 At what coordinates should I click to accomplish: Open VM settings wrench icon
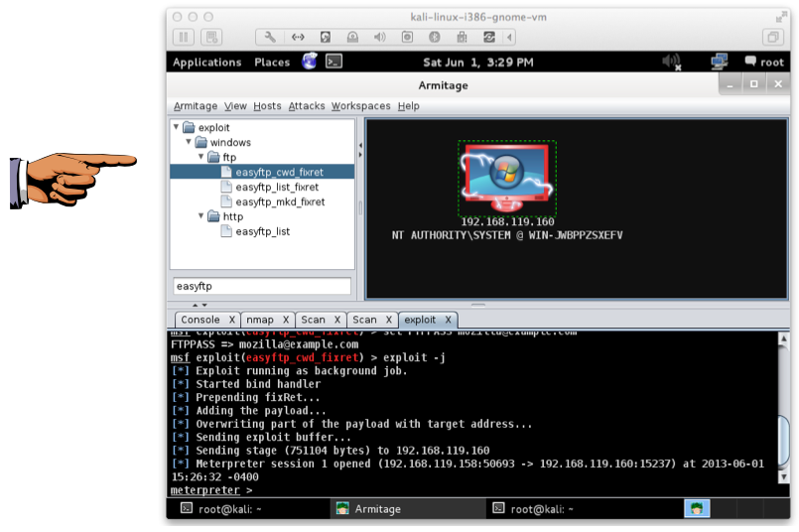pyautogui.click(x=270, y=37)
